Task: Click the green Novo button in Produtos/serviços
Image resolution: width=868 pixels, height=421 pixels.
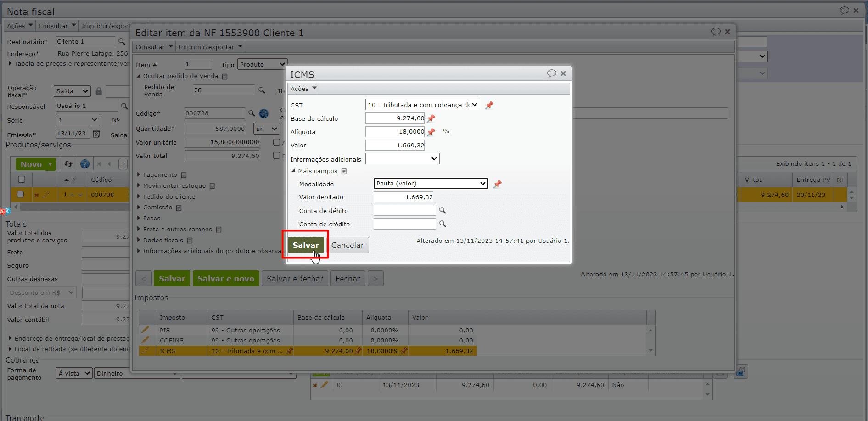Action: coord(36,164)
